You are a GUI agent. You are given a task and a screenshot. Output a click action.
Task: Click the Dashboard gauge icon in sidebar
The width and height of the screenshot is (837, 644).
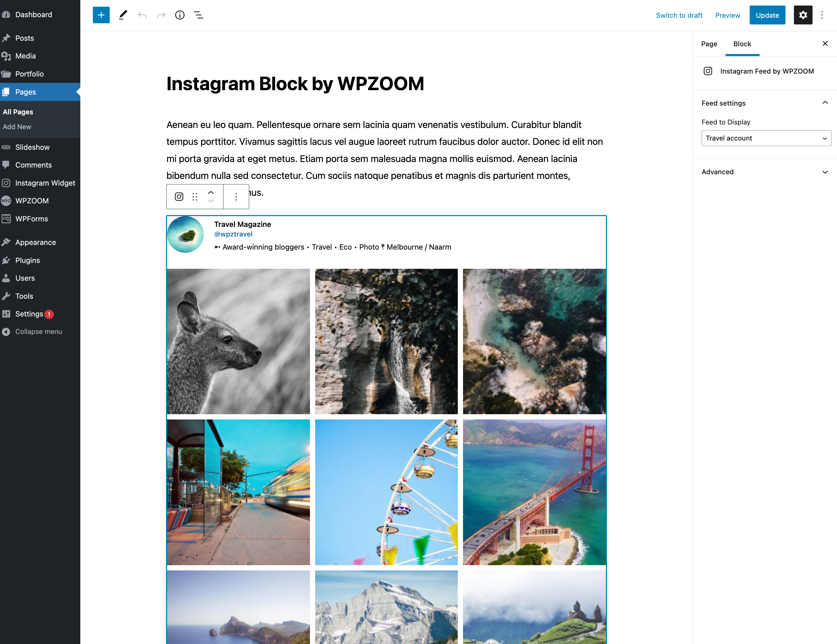[x=6, y=15]
